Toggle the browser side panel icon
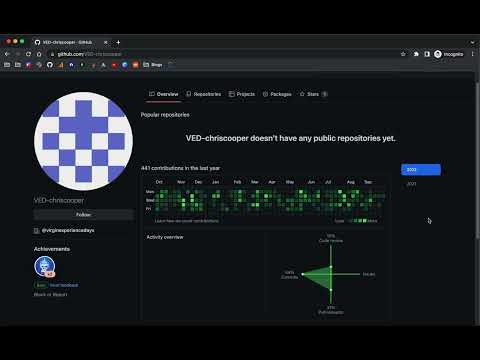This screenshot has width=480, height=360. [x=427, y=54]
